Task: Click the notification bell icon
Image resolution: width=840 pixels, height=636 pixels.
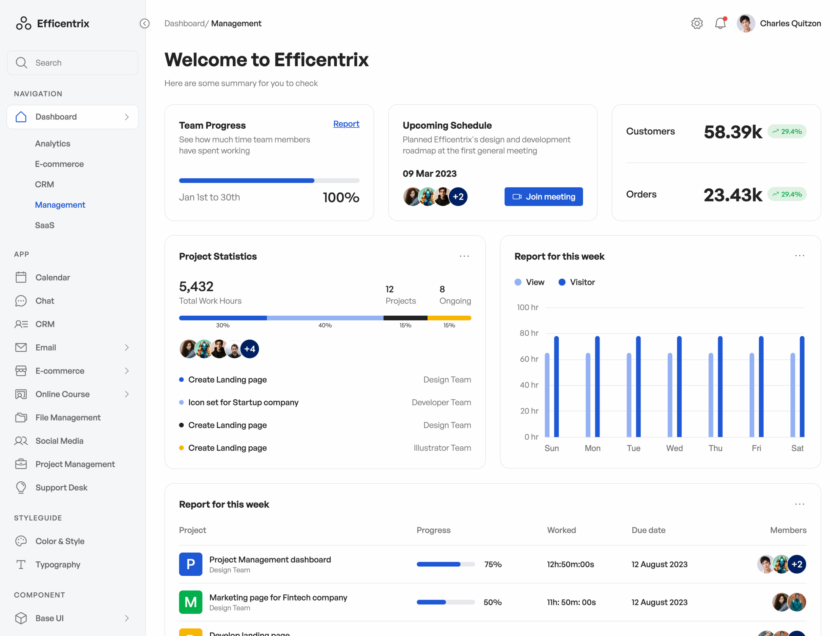Action: pyautogui.click(x=720, y=24)
